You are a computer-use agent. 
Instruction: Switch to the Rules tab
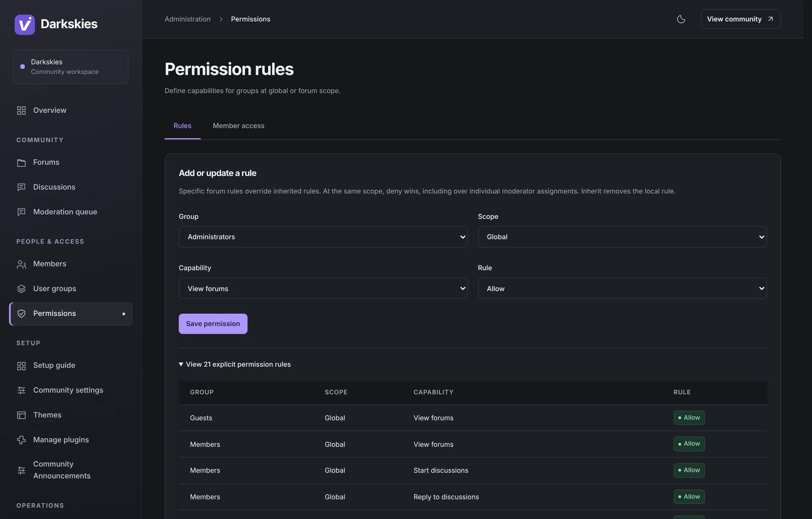coord(182,126)
